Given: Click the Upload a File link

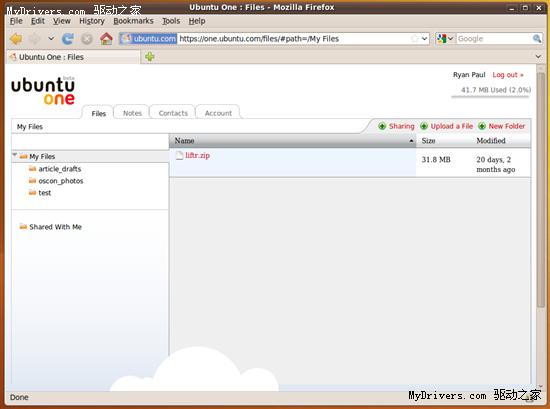Looking at the screenshot, I should pyautogui.click(x=451, y=126).
